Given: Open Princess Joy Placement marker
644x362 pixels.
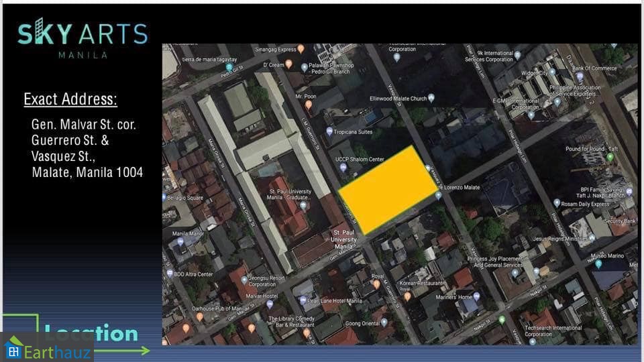Looking at the screenshot, I should click(x=515, y=273).
